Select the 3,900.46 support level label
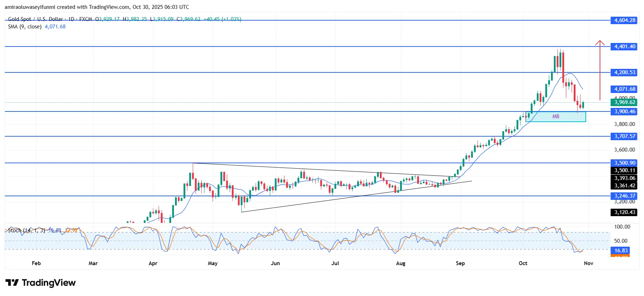 [624, 111]
